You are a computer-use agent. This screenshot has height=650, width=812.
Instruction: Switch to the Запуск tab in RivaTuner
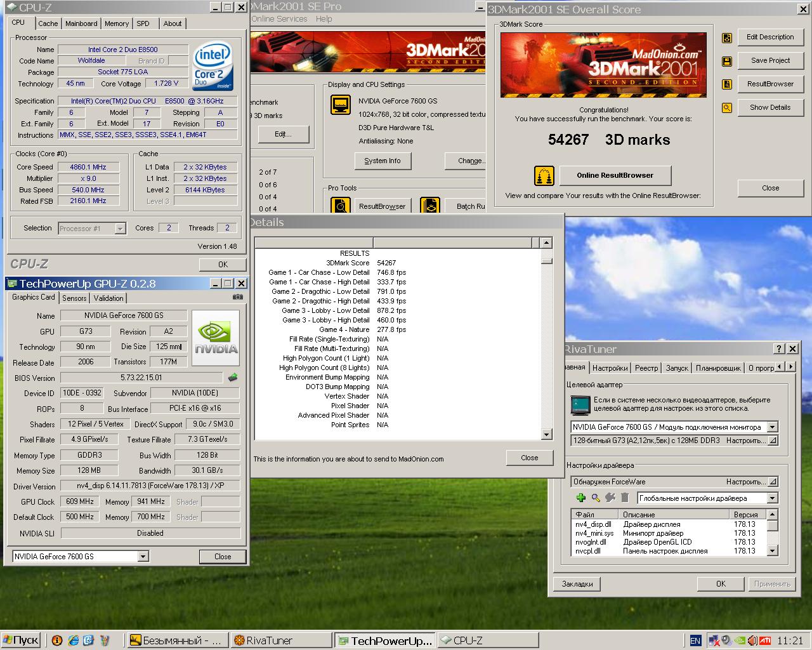677,368
